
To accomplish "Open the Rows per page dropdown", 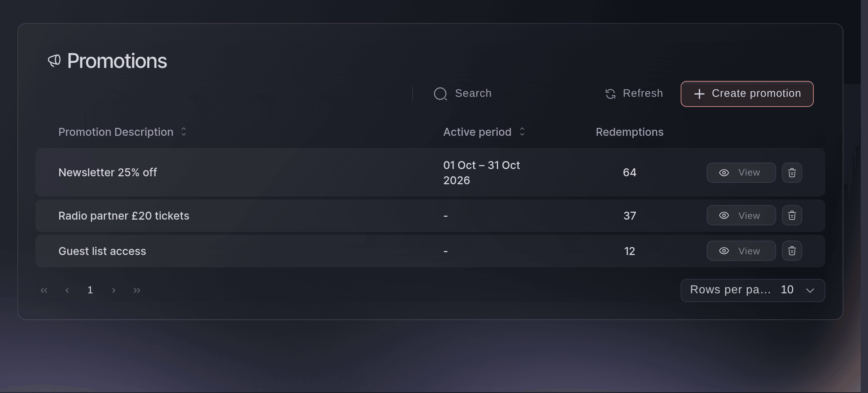I will [x=753, y=290].
